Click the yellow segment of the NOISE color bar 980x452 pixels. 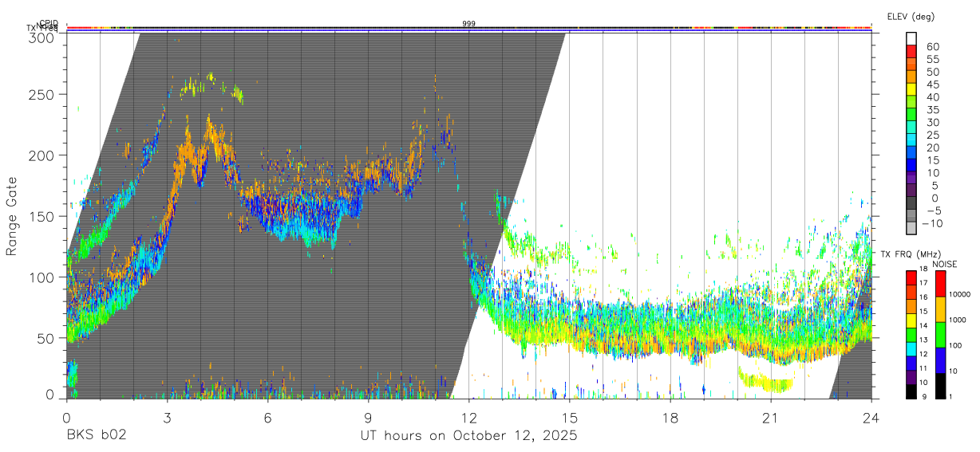tap(940, 309)
